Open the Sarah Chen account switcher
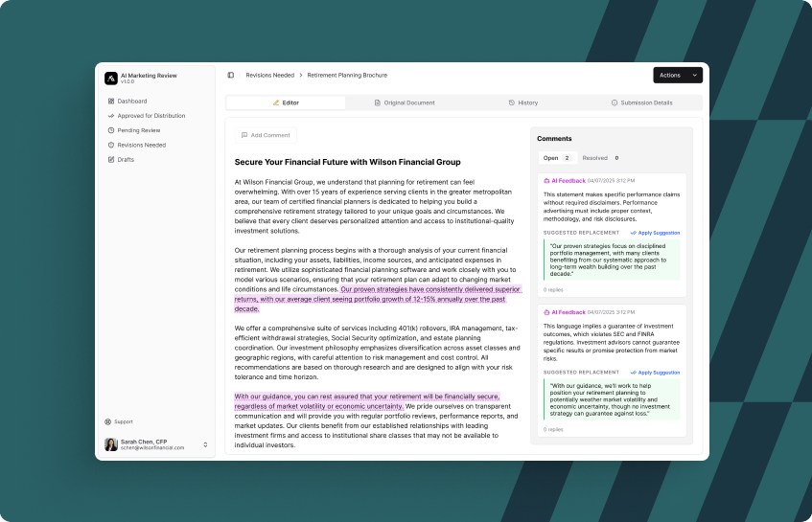812x522 pixels. tap(204, 444)
